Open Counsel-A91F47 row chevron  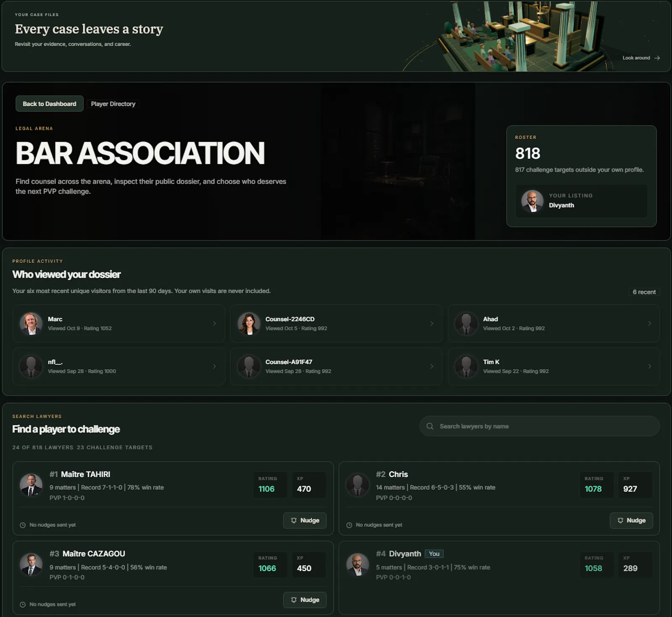(x=432, y=366)
